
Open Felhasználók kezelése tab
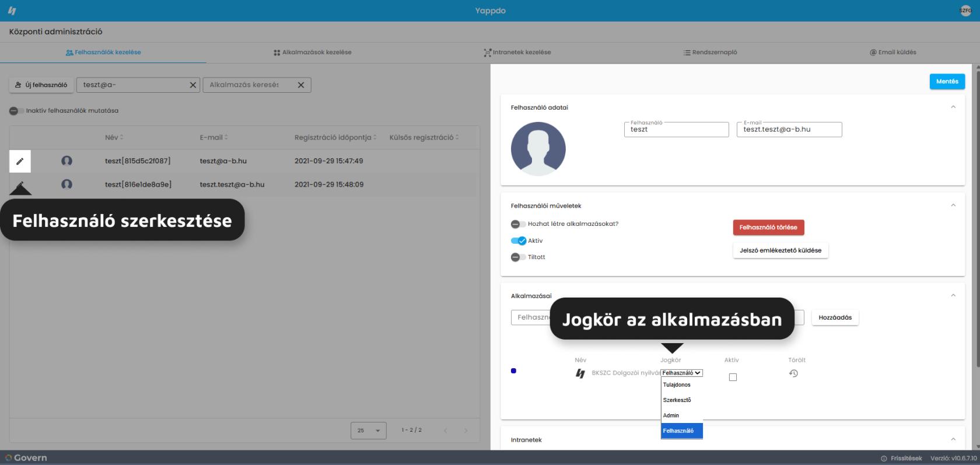click(103, 53)
